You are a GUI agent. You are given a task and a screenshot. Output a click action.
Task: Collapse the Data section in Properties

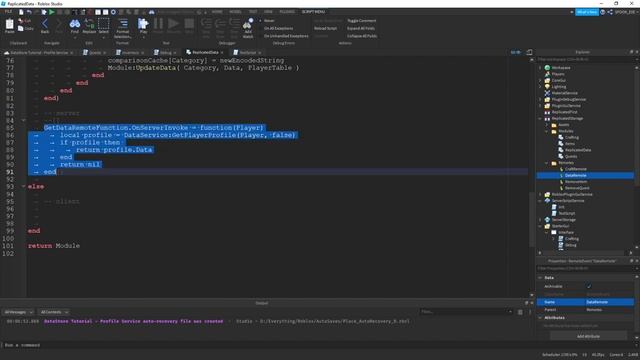click(x=540, y=278)
